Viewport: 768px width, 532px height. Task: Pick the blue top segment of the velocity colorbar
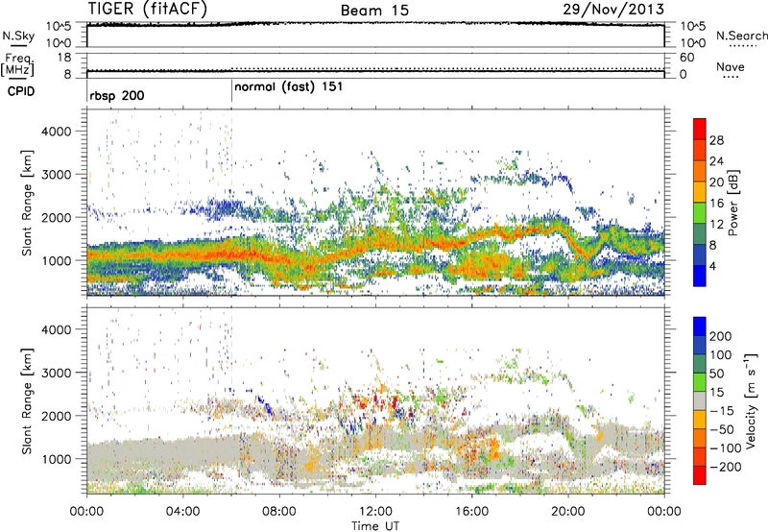pos(700,326)
